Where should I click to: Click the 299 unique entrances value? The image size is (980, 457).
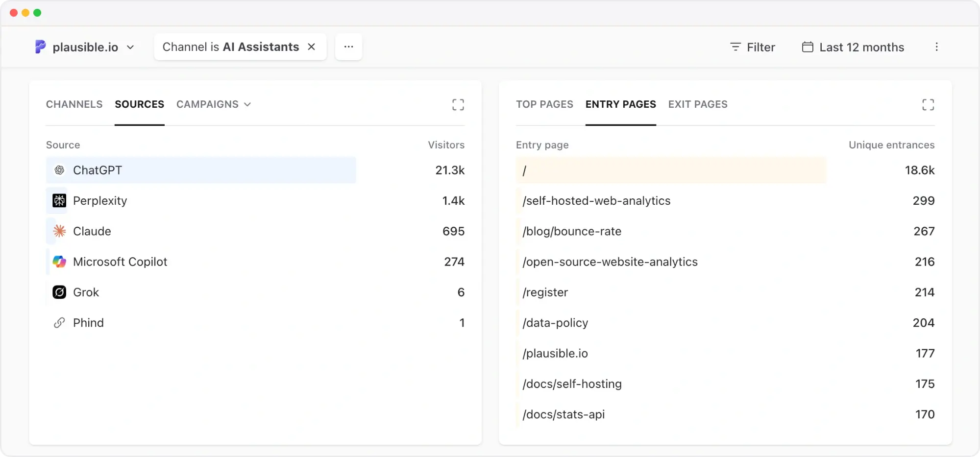[924, 200]
